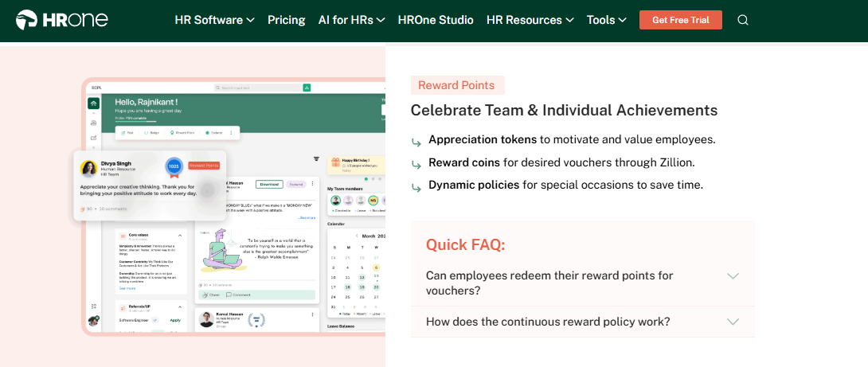Expand the continuous reward policy FAQ chevron
This screenshot has width=868, height=367.
pos(733,322)
